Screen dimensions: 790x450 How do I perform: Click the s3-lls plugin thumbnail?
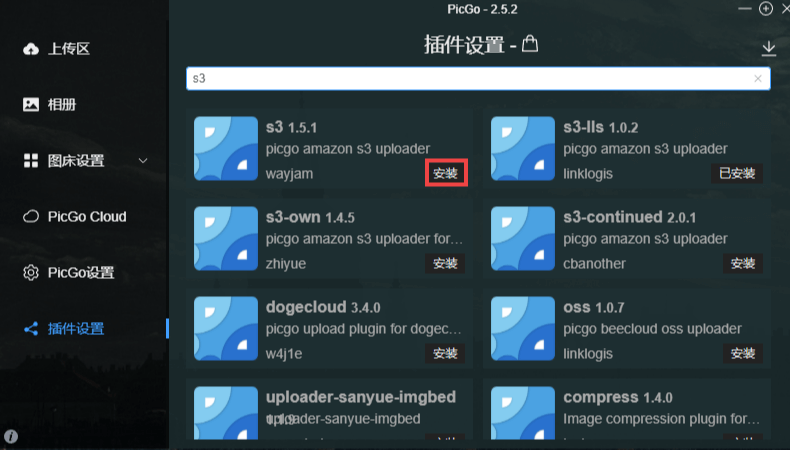tap(522, 149)
